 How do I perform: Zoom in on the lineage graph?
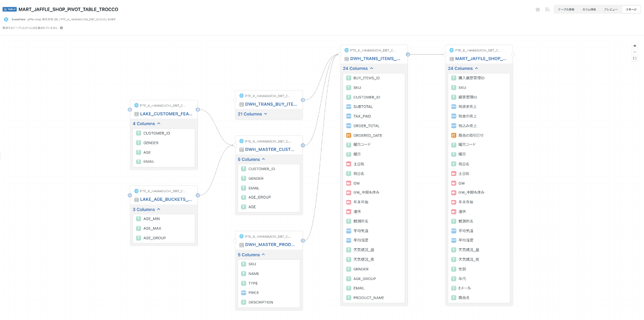coord(635,46)
